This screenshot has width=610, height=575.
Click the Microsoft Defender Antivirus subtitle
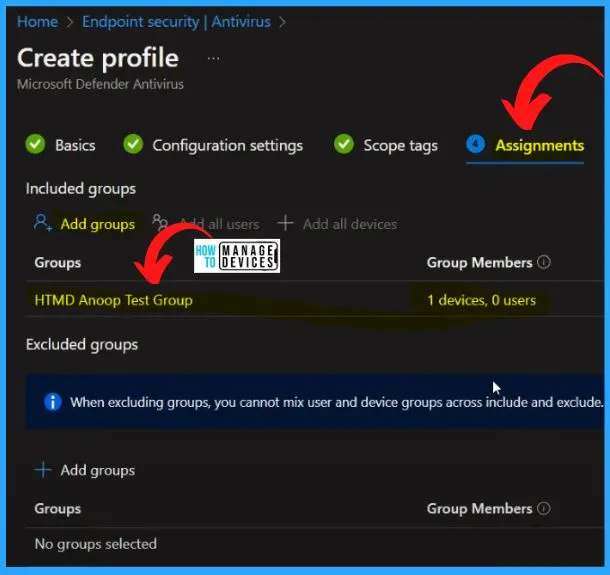click(100, 84)
